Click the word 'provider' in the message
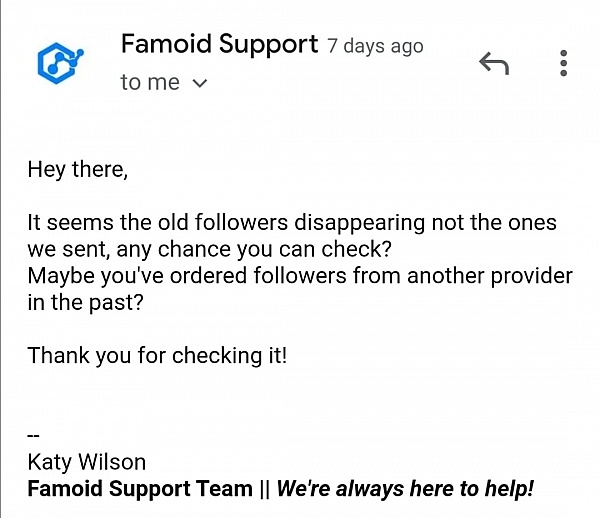 pos(525,274)
